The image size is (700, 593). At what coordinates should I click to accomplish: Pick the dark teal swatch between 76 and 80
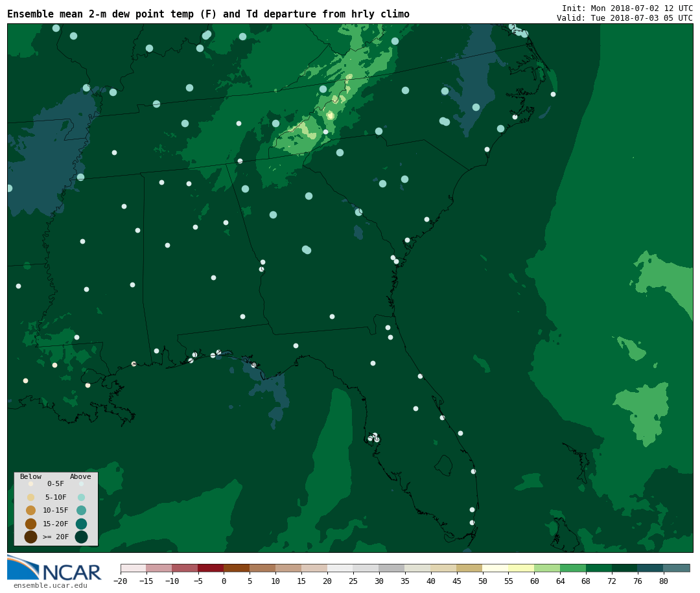651,568
